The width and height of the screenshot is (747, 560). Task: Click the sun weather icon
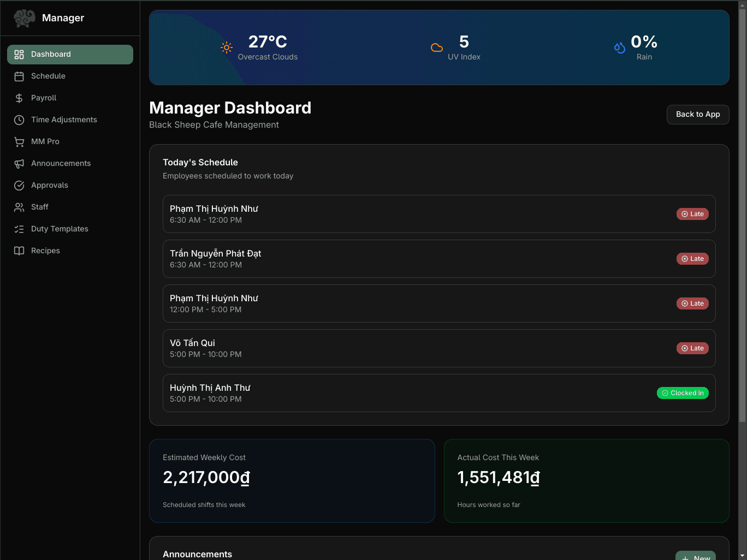[x=226, y=47]
